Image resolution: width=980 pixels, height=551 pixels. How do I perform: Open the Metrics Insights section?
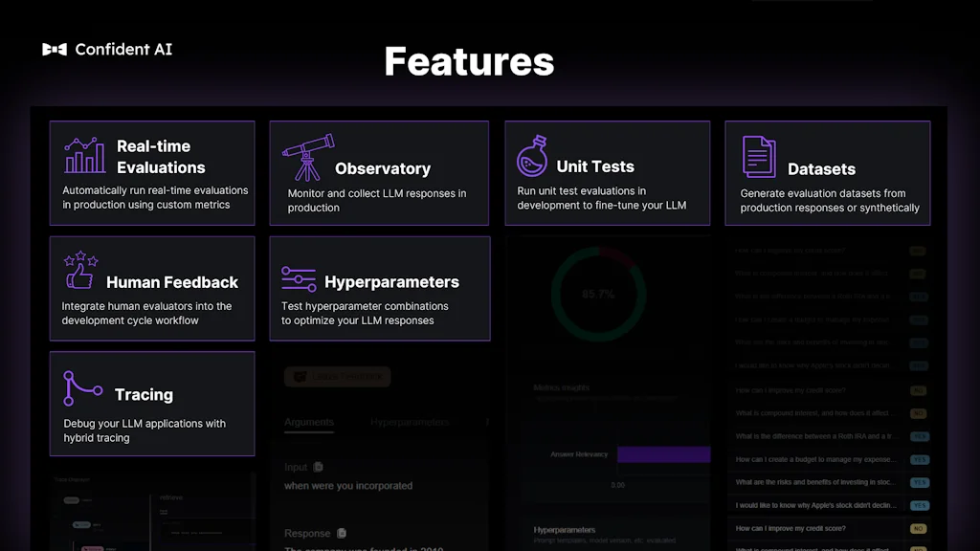pyautogui.click(x=560, y=388)
